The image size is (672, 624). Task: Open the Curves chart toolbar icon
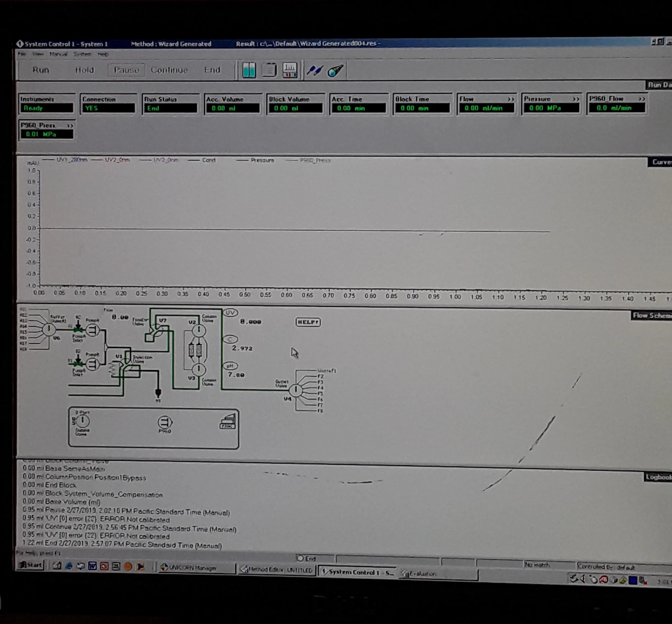(x=290, y=71)
